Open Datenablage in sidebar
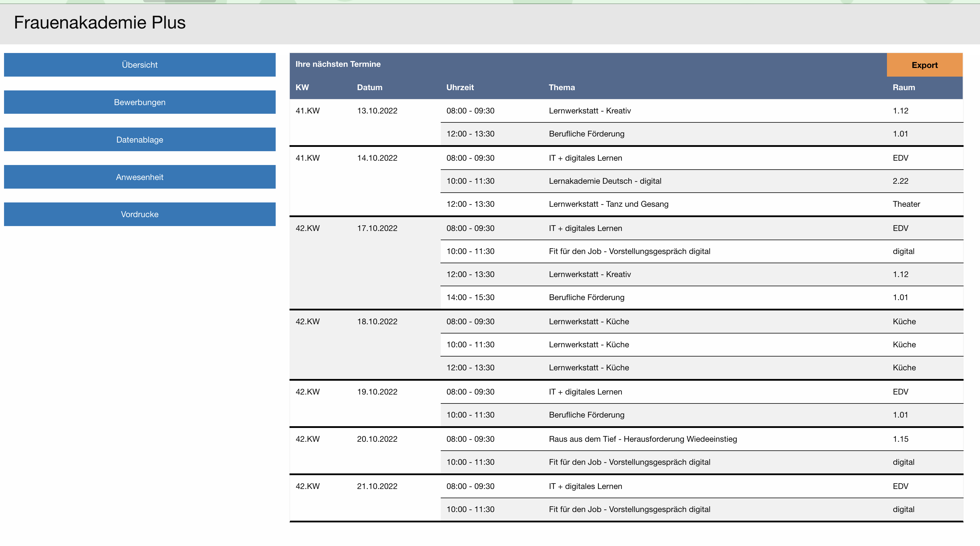Image resolution: width=980 pixels, height=546 pixels. pyautogui.click(x=140, y=140)
